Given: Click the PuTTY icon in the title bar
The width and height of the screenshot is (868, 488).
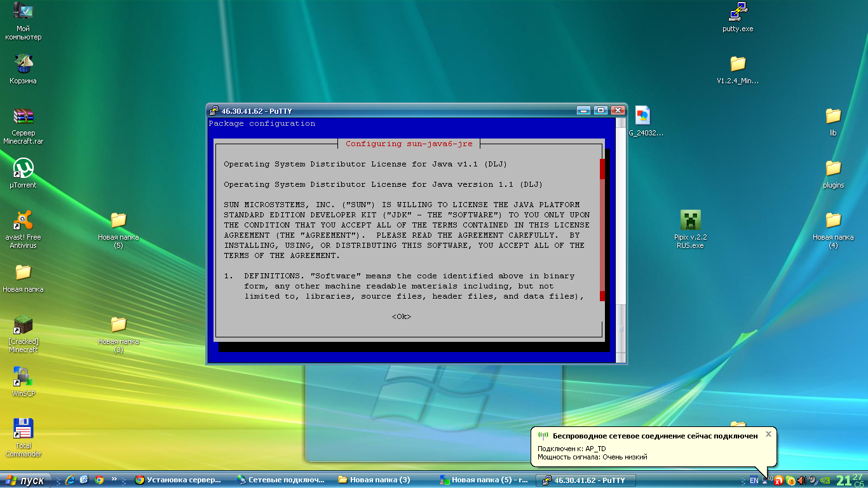Looking at the screenshot, I should (x=214, y=111).
